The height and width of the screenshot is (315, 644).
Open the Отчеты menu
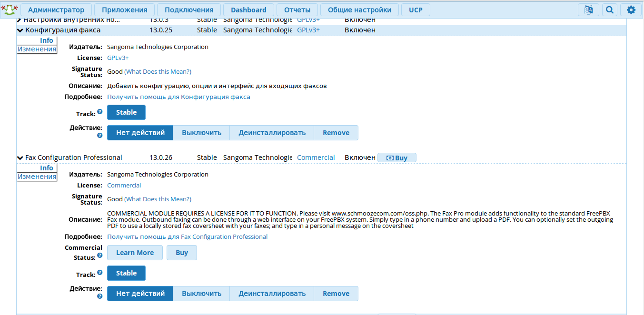(x=297, y=10)
